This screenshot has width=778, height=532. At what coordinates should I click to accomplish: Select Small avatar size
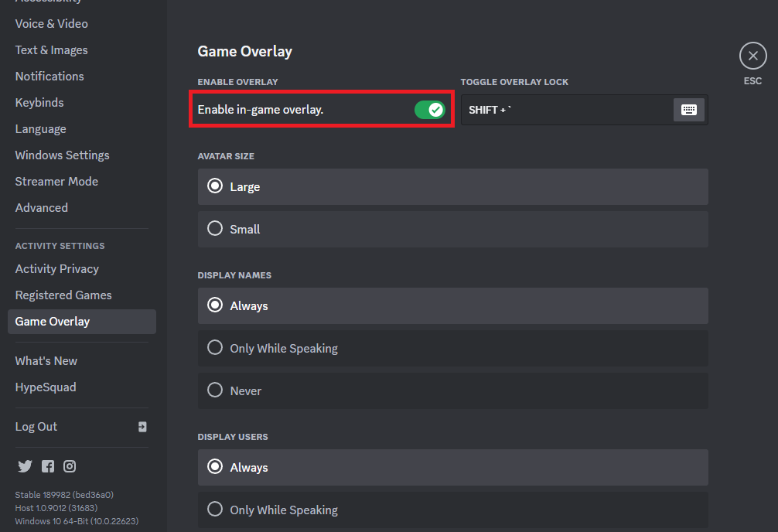tap(215, 229)
